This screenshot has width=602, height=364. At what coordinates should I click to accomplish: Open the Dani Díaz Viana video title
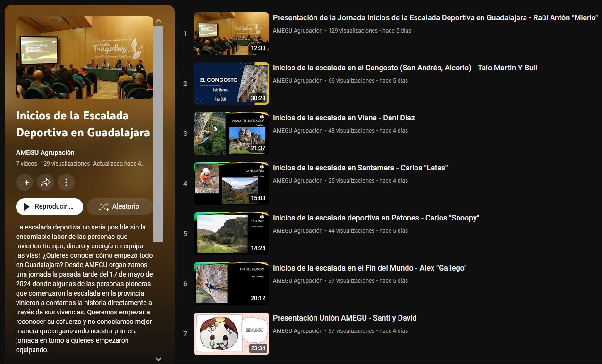tap(344, 118)
